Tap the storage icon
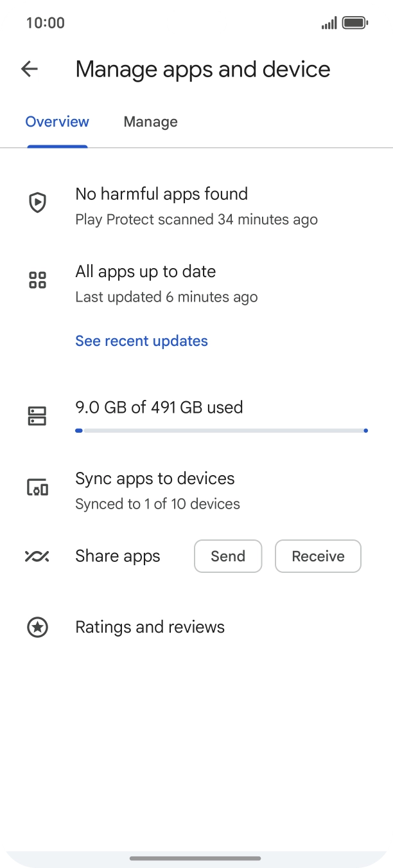Image resolution: width=393 pixels, height=868 pixels. [38, 417]
